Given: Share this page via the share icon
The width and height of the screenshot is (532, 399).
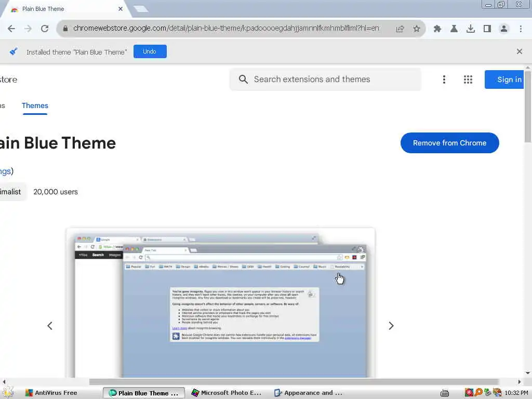Looking at the screenshot, I should (x=400, y=29).
